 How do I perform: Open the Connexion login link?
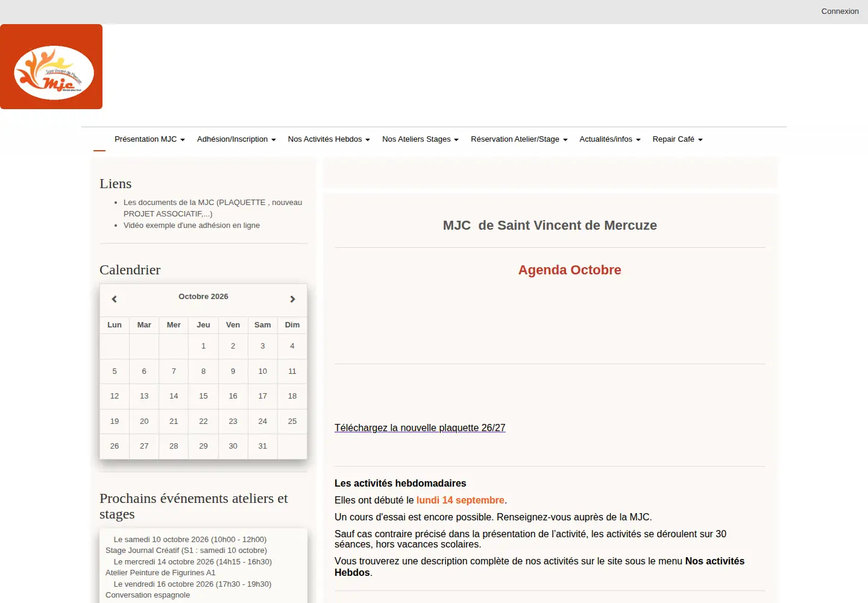pyautogui.click(x=840, y=11)
